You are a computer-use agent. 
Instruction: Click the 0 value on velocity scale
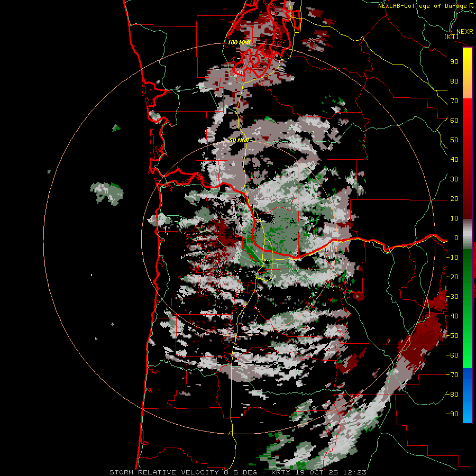pyautogui.click(x=456, y=237)
